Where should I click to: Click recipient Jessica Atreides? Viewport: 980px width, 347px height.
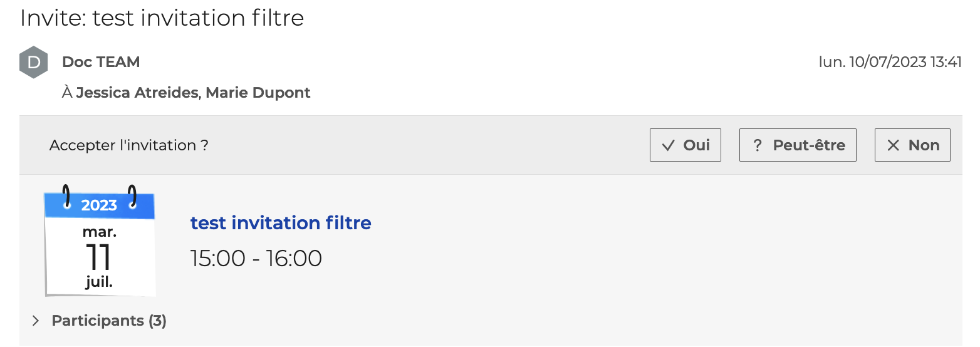pos(137,93)
